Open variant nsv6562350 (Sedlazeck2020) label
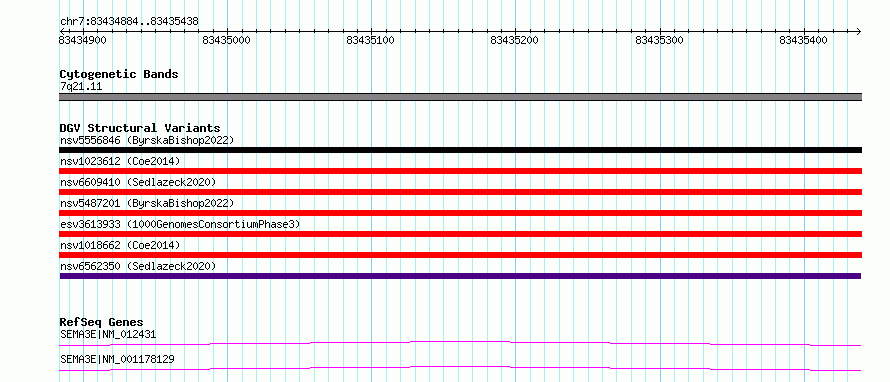The width and height of the screenshot is (890, 382). 138,266
